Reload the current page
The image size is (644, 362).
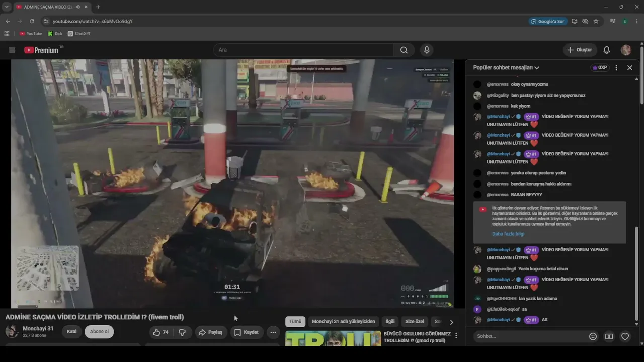click(x=32, y=21)
